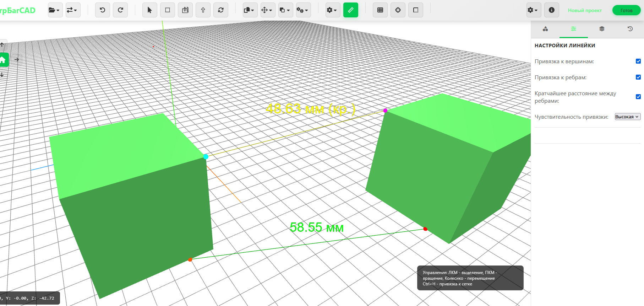This screenshot has width=644, height=306.
Task: Switch to the shapes tab in side panel
Action: pos(545,29)
